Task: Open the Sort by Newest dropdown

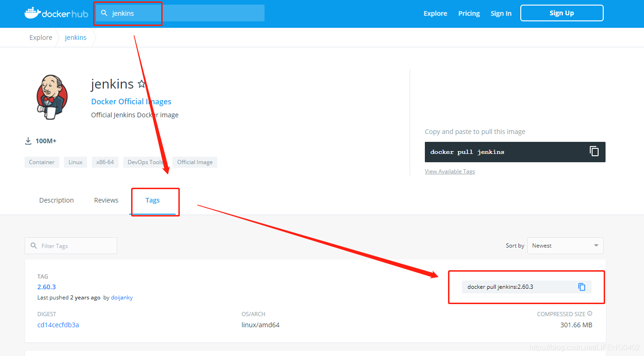Action: click(565, 246)
